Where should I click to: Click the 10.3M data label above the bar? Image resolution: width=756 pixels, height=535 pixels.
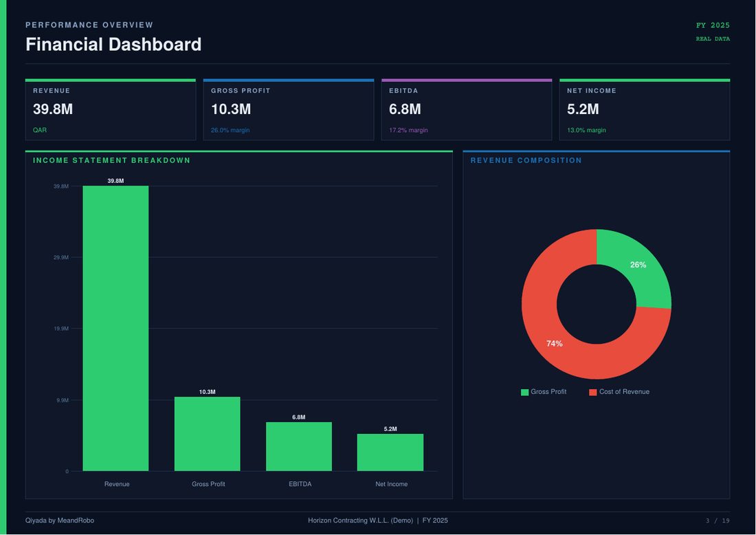coord(208,392)
